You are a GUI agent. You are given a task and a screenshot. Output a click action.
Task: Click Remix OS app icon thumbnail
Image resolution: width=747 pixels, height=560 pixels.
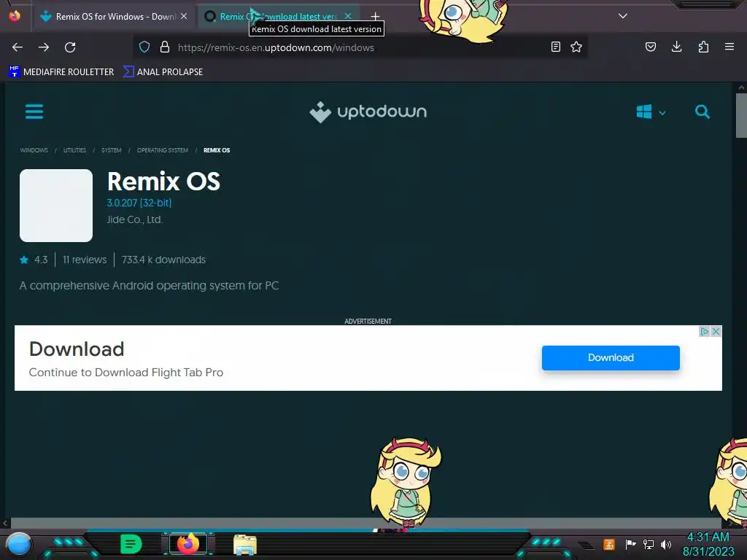[x=56, y=206]
